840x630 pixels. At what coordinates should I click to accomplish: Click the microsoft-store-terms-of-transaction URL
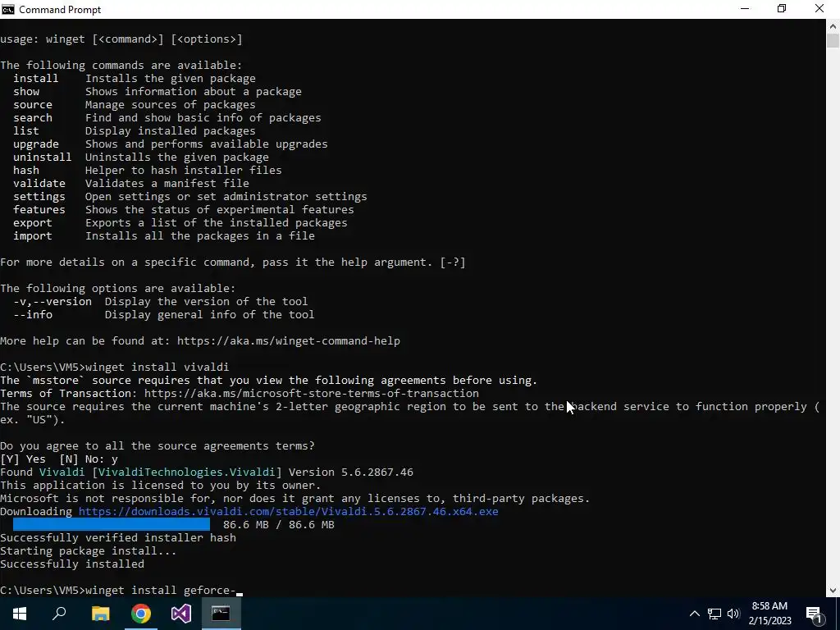(311, 393)
